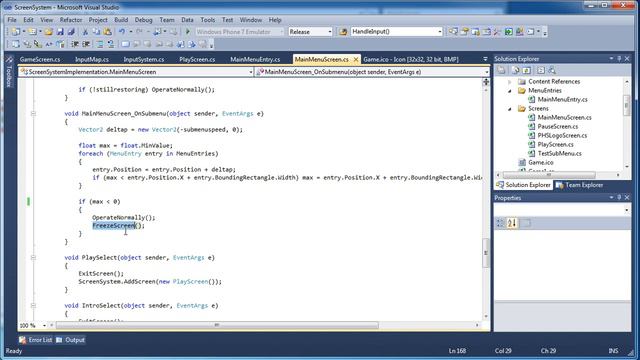Open the Solution Explorer window toolbar icon
Viewport: 640px width, 360px height.
point(453,31)
